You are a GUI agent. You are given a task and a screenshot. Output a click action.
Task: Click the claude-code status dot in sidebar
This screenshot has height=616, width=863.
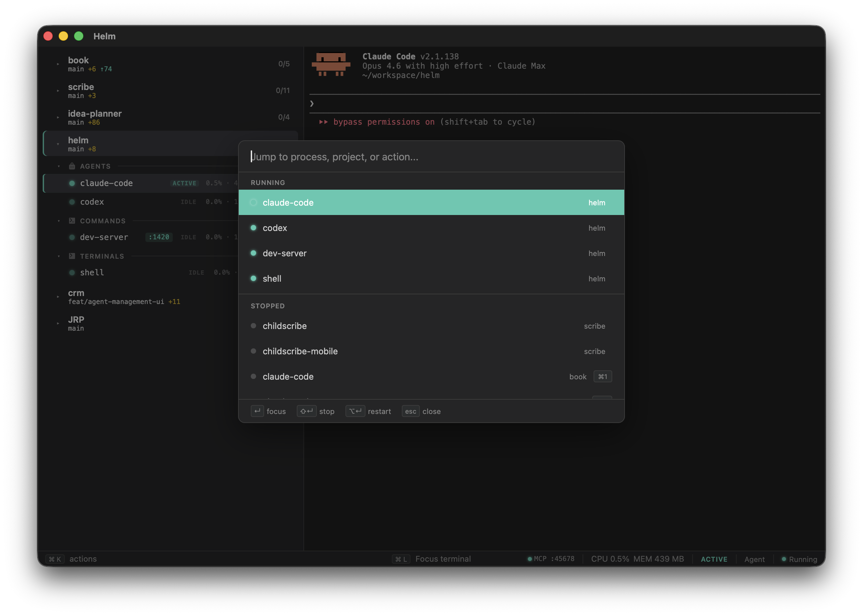click(72, 183)
